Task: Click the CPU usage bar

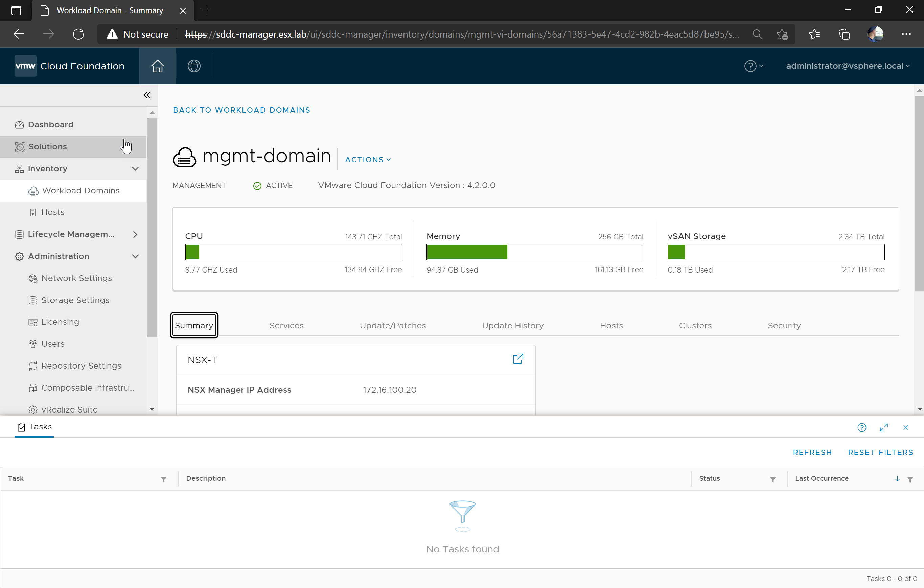Action: pyautogui.click(x=293, y=252)
